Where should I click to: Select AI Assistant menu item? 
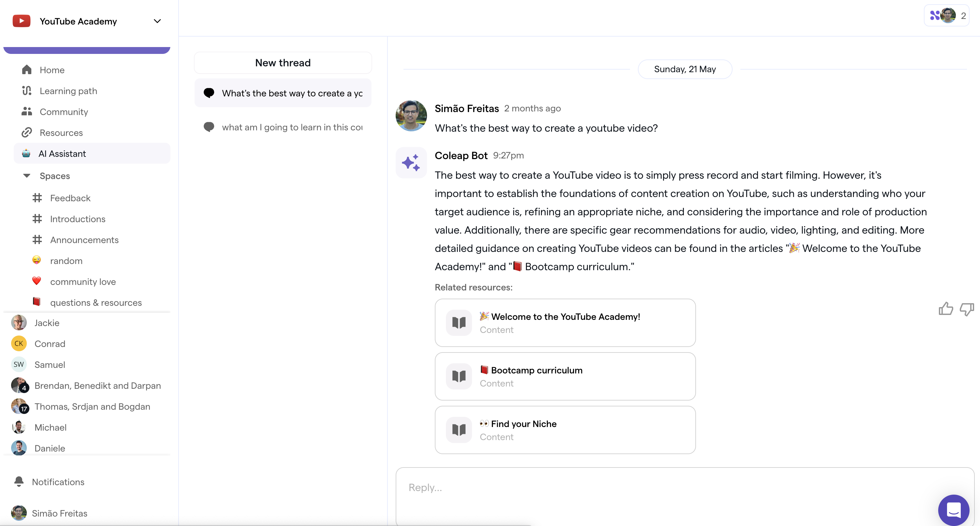pyautogui.click(x=92, y=153)
